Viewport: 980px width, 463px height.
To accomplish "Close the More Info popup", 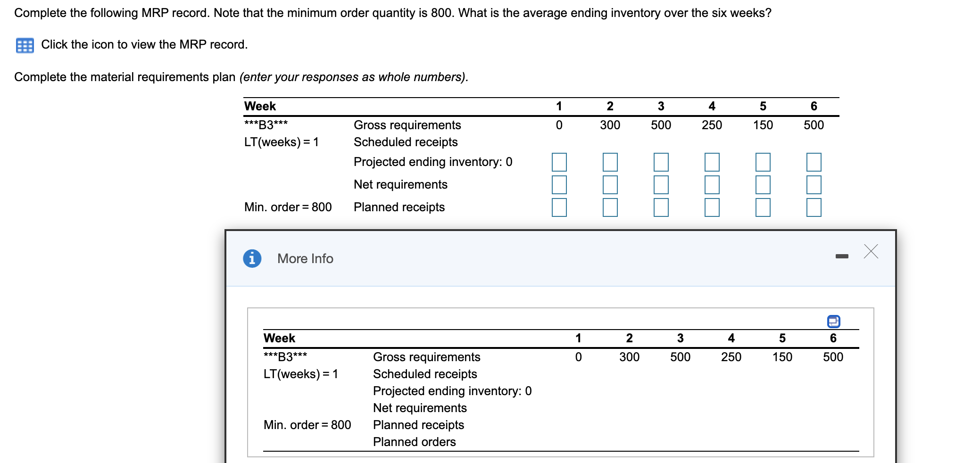I will click(x=871, y=252).
